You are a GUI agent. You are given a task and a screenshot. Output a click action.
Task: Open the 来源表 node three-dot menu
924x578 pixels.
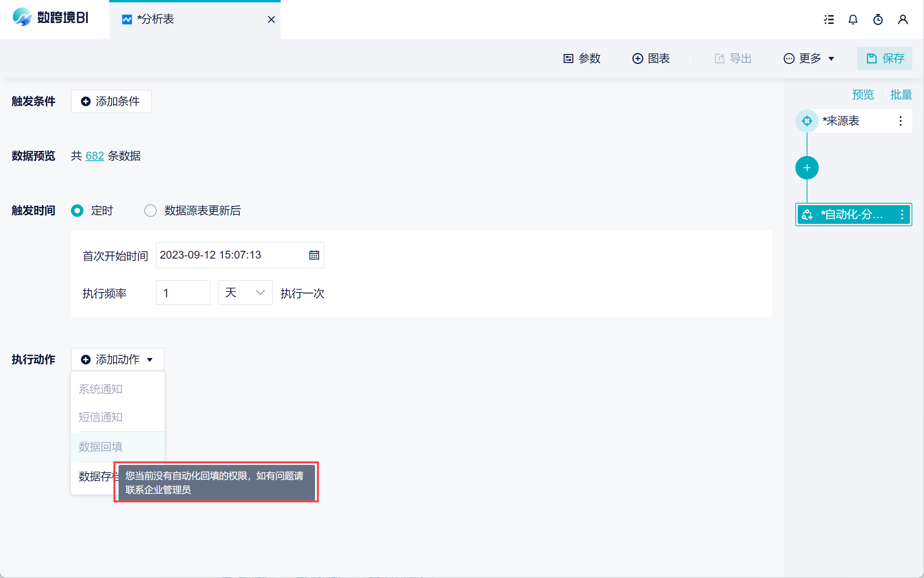[x=900, y=121]
